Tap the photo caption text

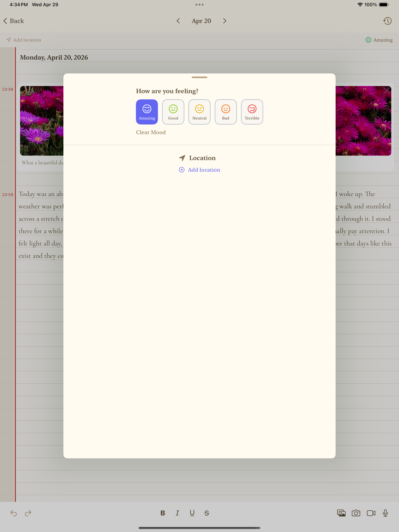pos(42,163)
